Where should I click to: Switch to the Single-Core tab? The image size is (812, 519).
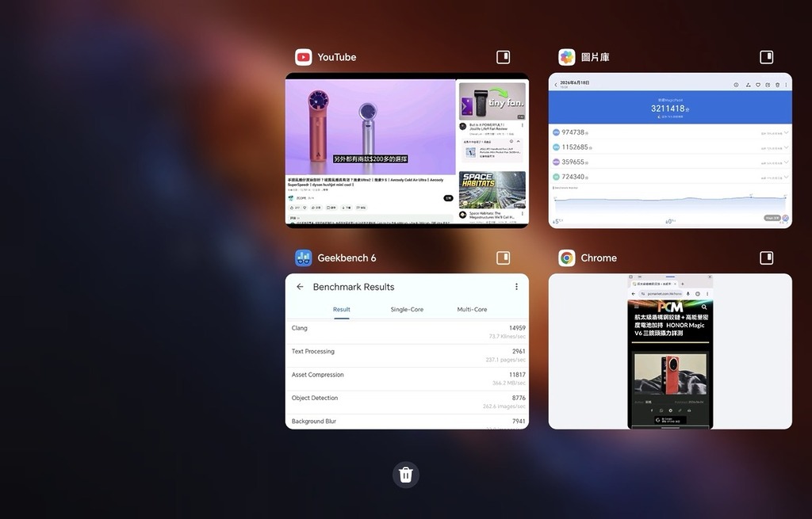(x=407, y=310)
